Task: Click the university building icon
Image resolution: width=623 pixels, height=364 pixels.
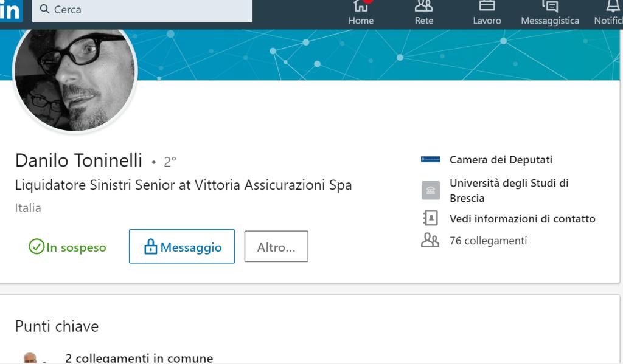Action: click(x=431, y=190)
